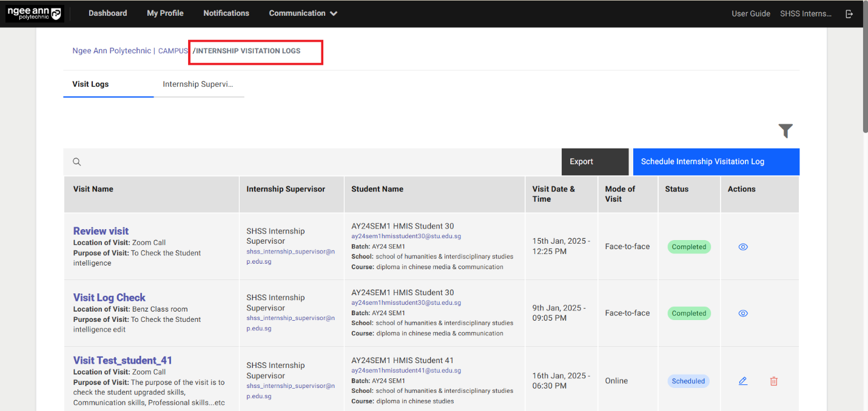The width and height of the screenshot is (868, 411).
Task: Open the SHSS Internship user account menu
Action: point(806,13)
